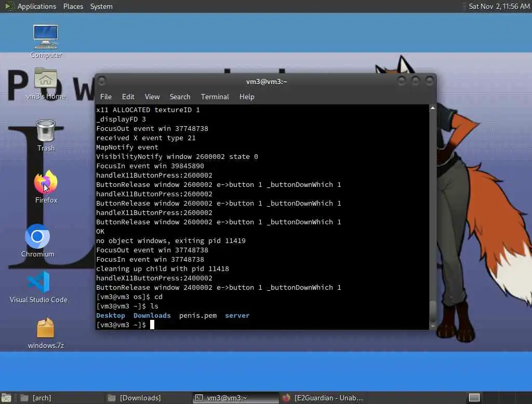Click 'handleX11ButtonPress:2400002' terminal line
Screen dimensions: 532x404
coord(154,278)
